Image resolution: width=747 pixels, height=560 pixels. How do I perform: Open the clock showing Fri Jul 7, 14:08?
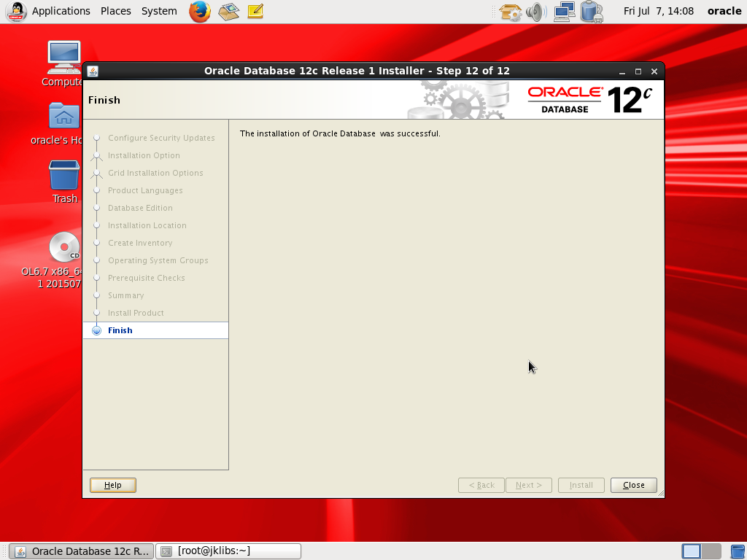(x=659, y=11)
